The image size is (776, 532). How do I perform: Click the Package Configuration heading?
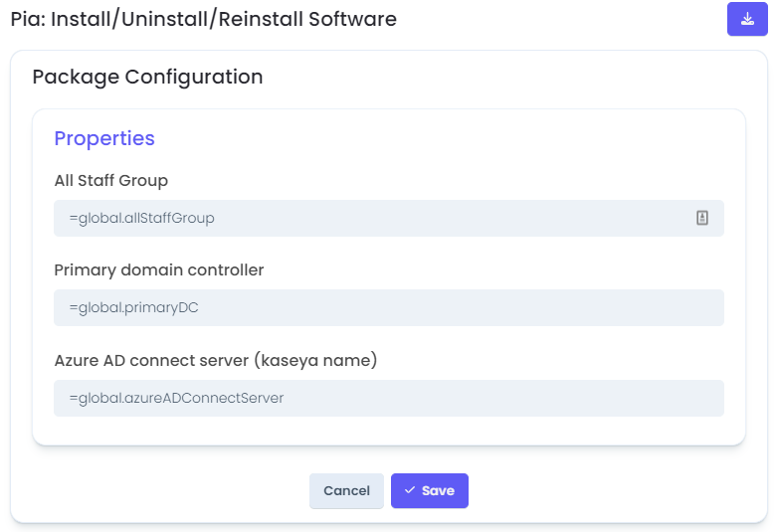pyautogui.click(x=147, y=78)
